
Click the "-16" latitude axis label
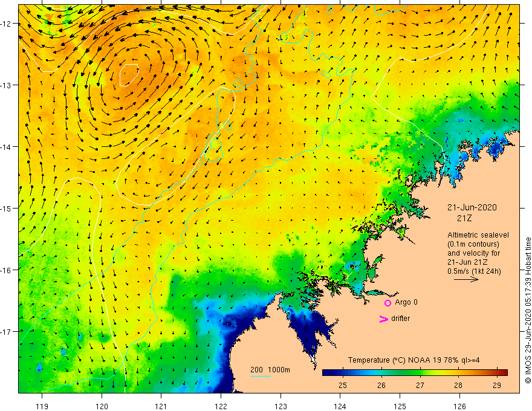[x=6, y=270]
